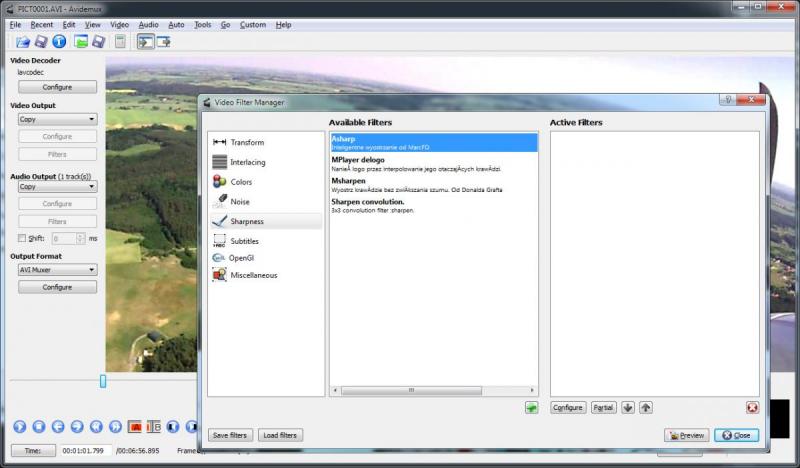Enable the Shift audio checkbox
800x468 pixels.
tap(22, 238)
